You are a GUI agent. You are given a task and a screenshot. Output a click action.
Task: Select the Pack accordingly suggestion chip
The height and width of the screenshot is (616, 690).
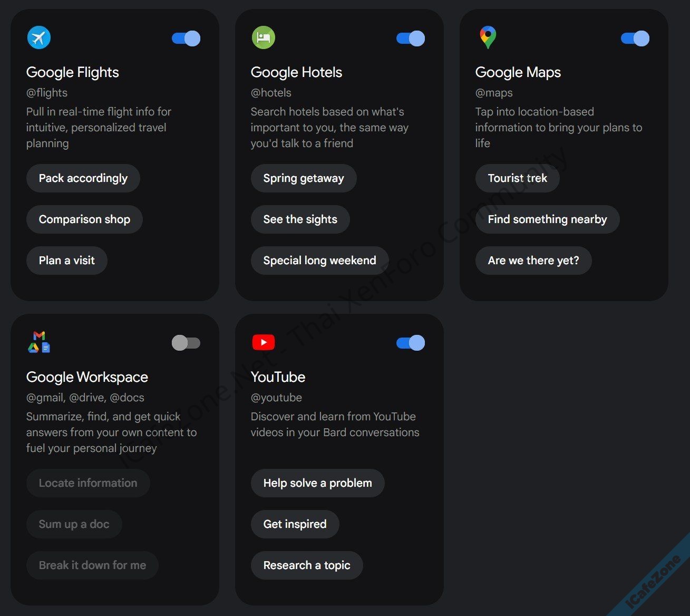pyautogui.click(x=83, y=178)
